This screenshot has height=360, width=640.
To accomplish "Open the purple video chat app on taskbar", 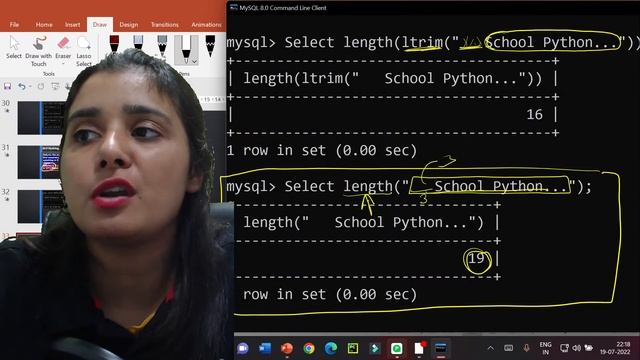I will point(243,348).
